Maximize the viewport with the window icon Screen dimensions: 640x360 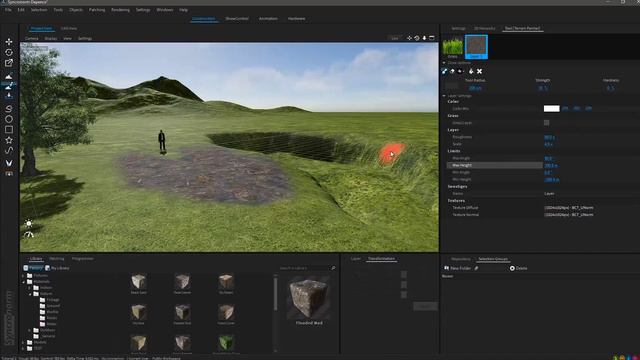click(432, 38)
